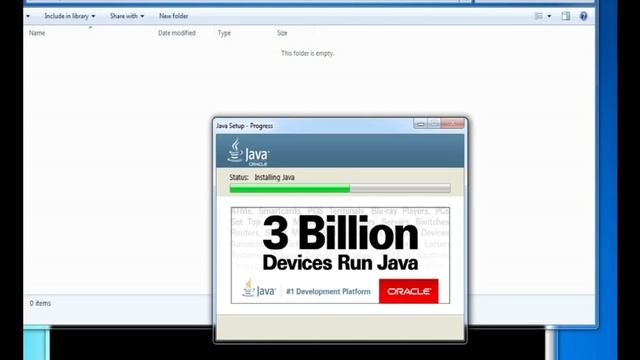Click the Java Setup maximize button

[434, 124]
